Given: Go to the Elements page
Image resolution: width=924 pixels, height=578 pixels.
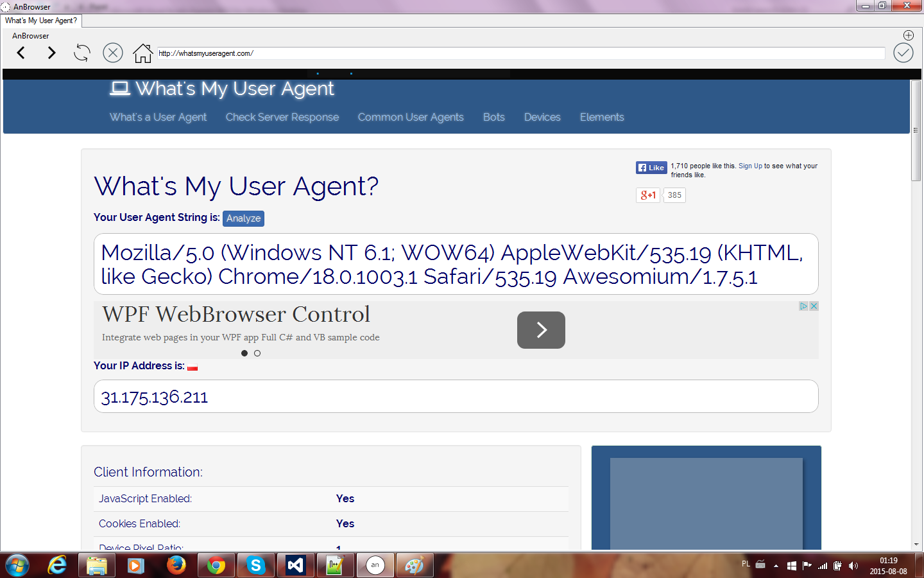Looking at the screenshot, I should click(x=602, y=117).
